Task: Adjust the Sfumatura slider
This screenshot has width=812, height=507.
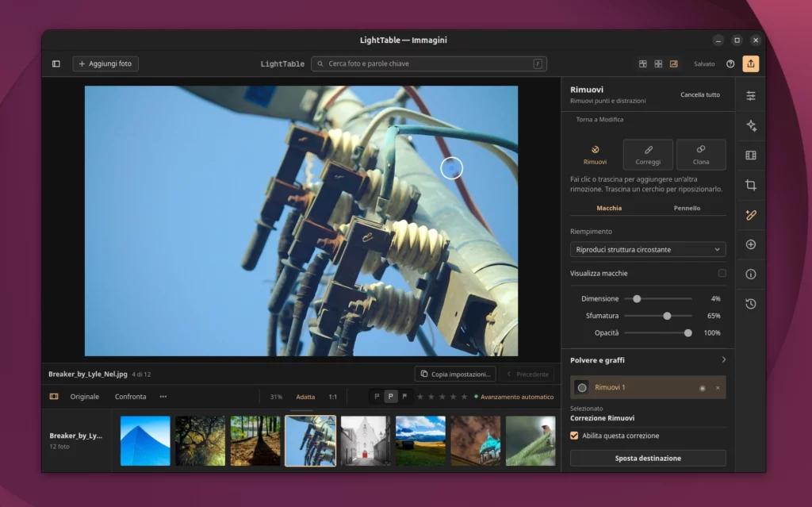Action: click(657, 316)
